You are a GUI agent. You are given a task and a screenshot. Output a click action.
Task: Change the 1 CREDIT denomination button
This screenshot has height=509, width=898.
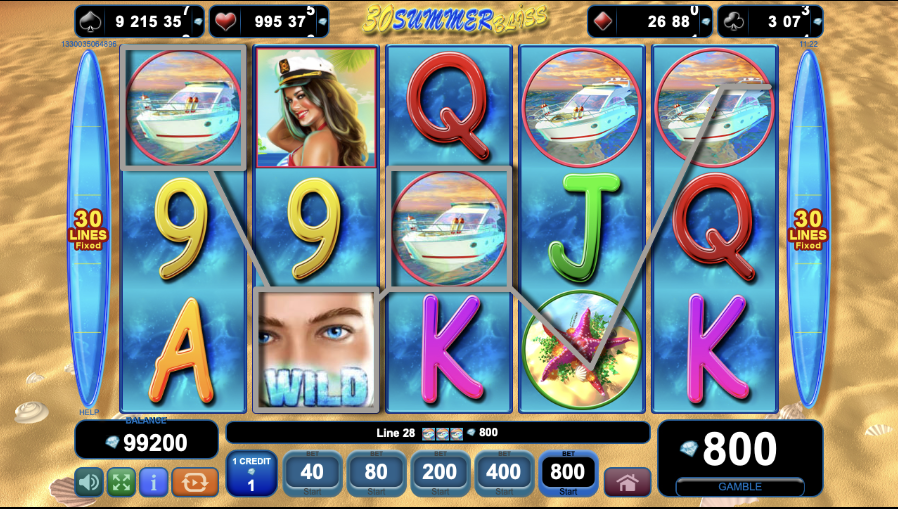tap(251, 474)
